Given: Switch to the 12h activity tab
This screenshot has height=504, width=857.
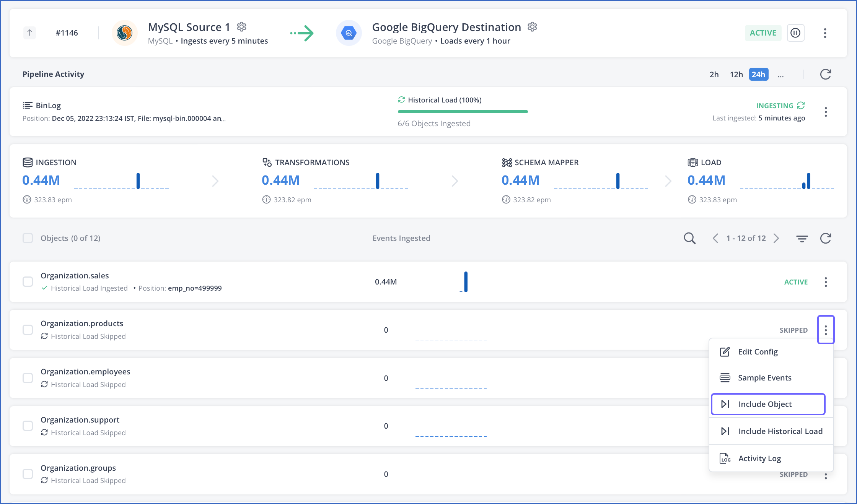Looking at the screenshot, I should coord(736,74).
